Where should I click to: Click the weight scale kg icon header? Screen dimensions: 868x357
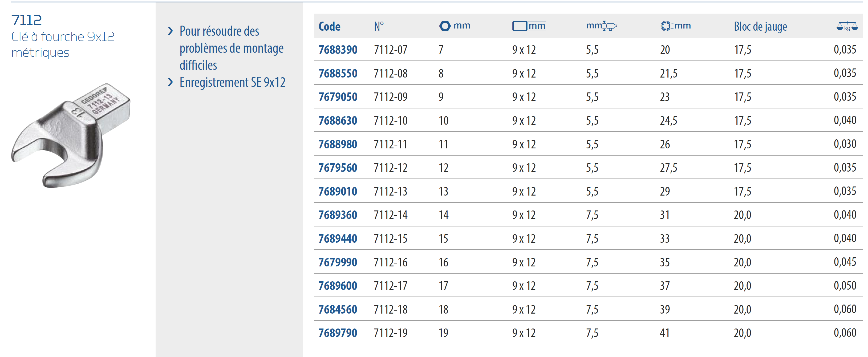pyautogui.click(x=847, y=26)
